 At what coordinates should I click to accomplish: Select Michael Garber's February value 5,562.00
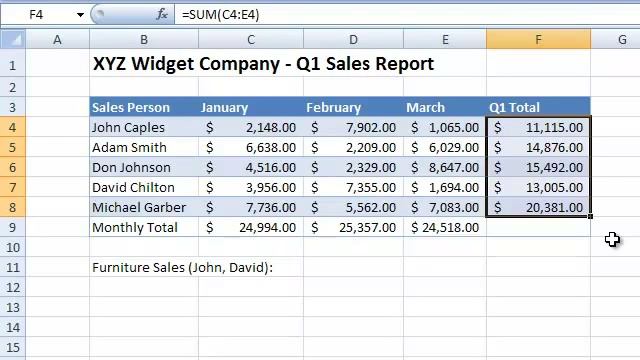353,207
